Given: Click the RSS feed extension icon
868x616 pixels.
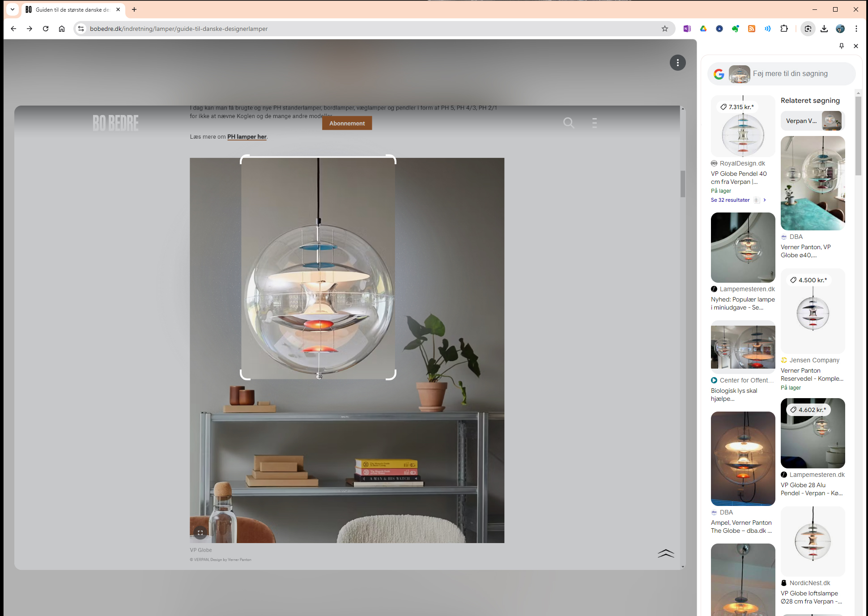Looking at the screenshot, I should pos(752,29).
